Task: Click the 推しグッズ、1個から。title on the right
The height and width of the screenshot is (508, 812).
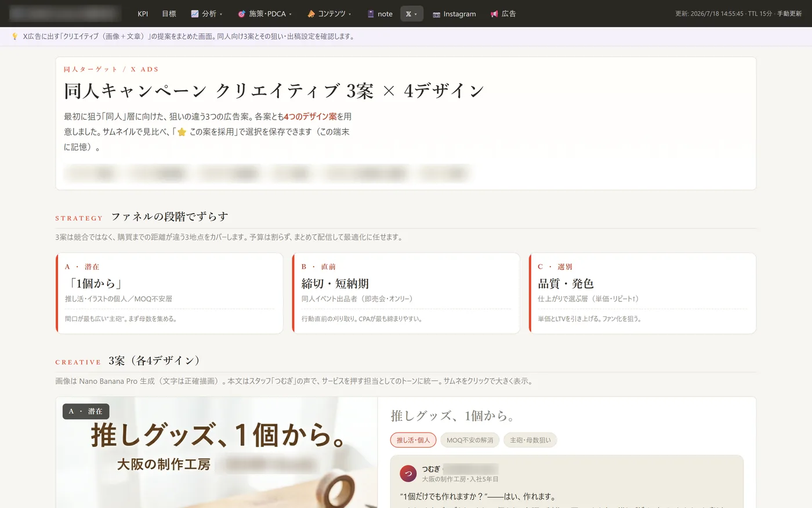Action: [452, 416]
